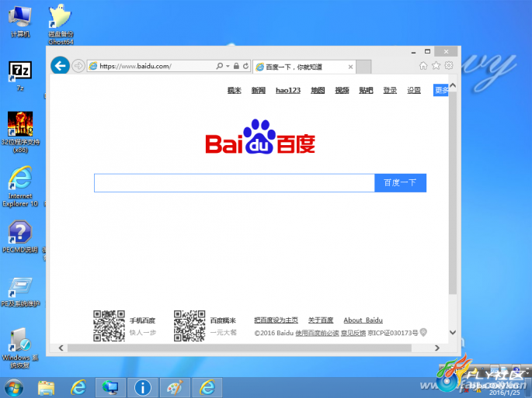The height and width of the screenshot is (398, 532).
Task: Select the 32位程序支持 (x86) desktop icon
Action: click(x=20, y=132)
